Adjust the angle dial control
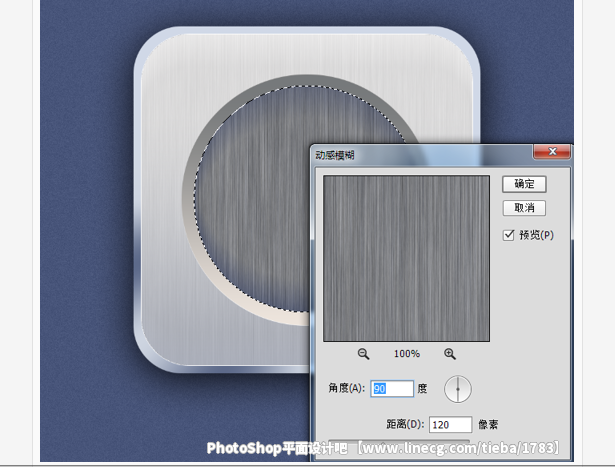The image size is (615, 467). point(458,389)
